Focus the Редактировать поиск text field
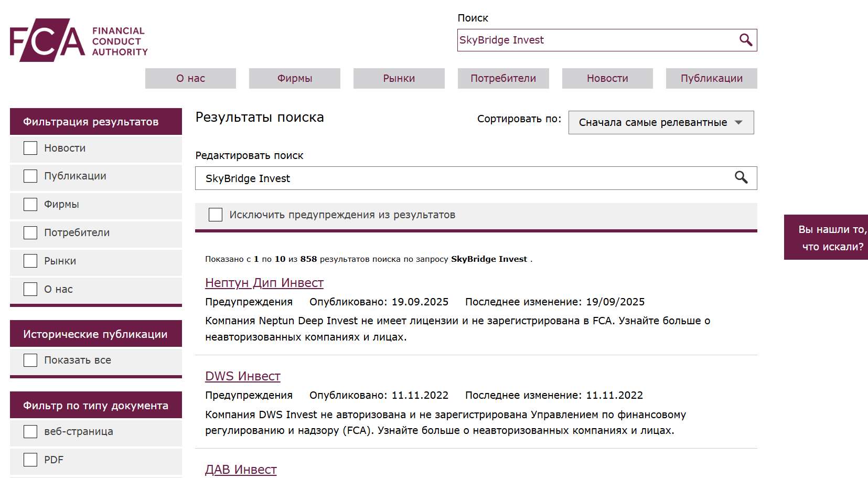 (x=462, y=178)
